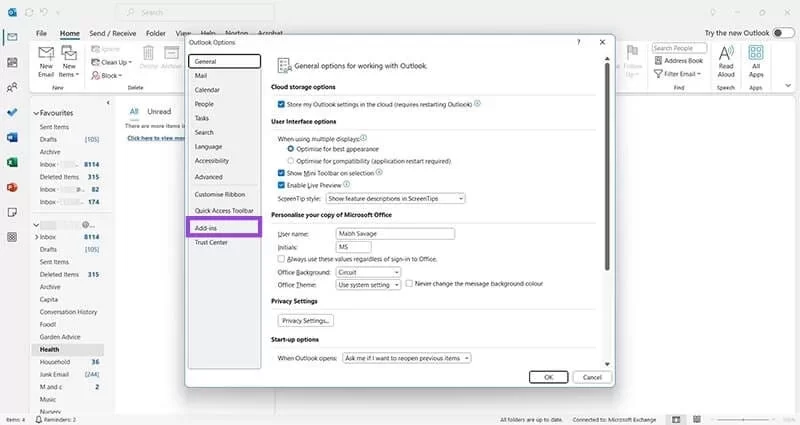Open the All Apps ribbon button
The height and width of the screenshot is (425, 800).
point(756,62)
